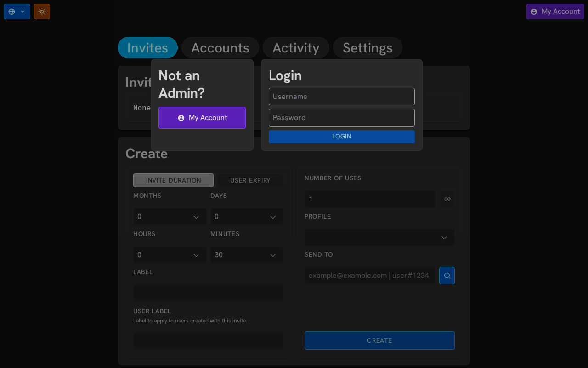Viewport: 588px width, 368px height.
Task: Click into the Password field
Action: pyautogui.click(x=341, y=118)
